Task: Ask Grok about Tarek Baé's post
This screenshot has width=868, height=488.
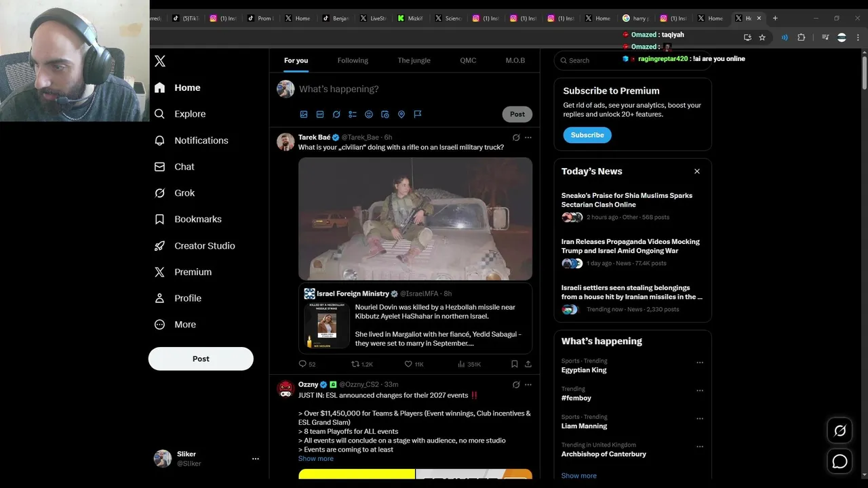Action: [x=516, y=138]
